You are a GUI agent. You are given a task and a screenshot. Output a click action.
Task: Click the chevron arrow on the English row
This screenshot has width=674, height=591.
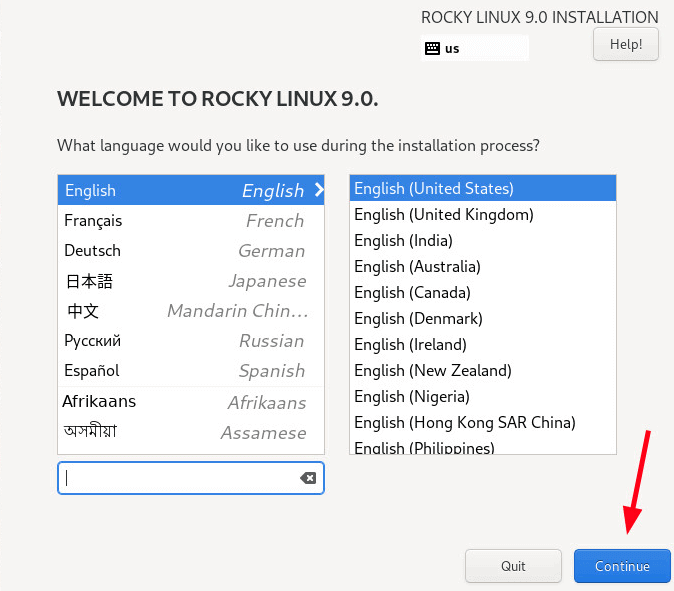click(319, 190)
